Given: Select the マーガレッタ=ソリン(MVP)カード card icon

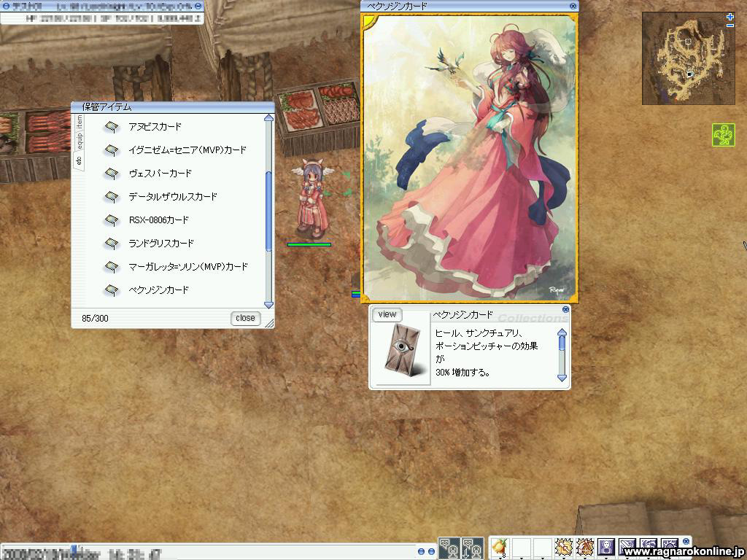Looking at the screenshot, I should (112, 267).
